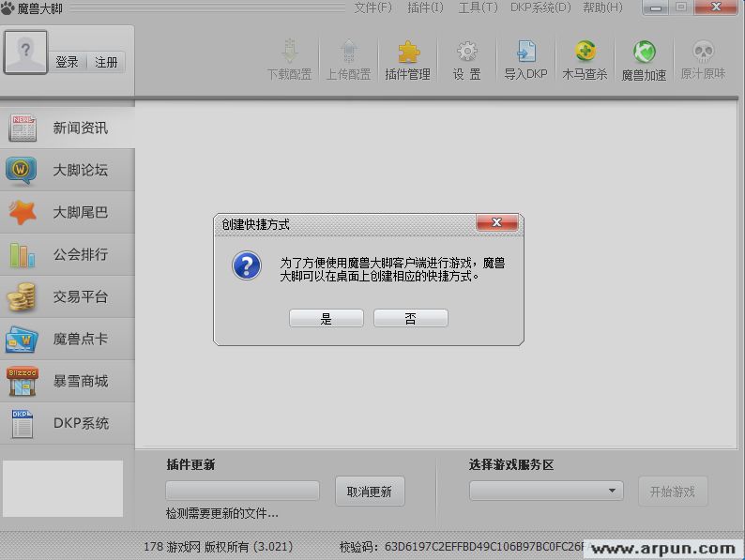
Task: Click 是 to create the shortcut
Action: tap(326, 319)
